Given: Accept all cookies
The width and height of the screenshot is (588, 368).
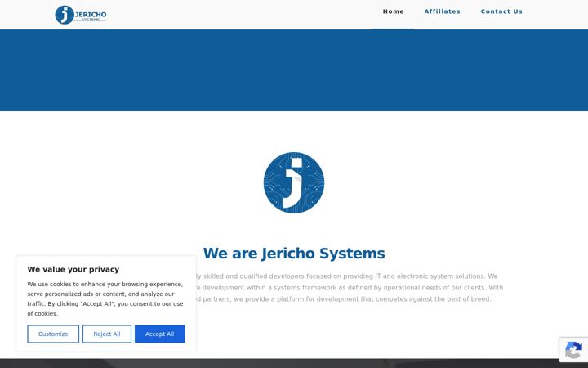Looking at the screenshot, I should [160, 334].
